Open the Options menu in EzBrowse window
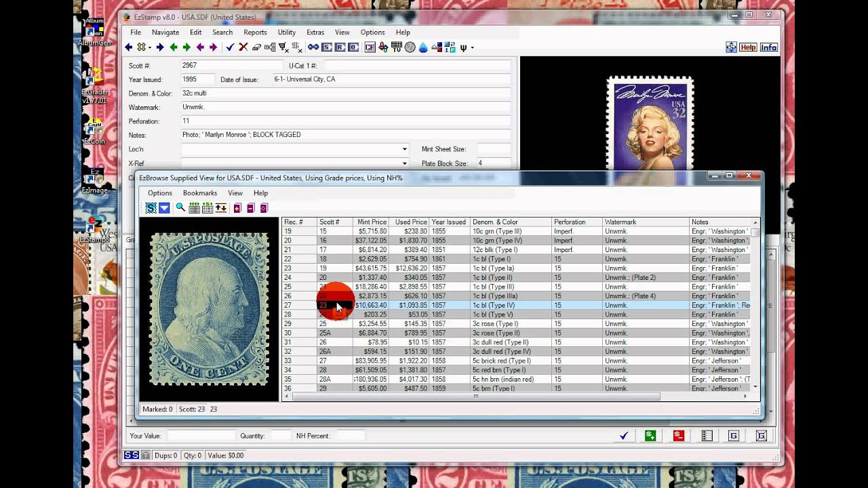Screen dimensions: 868x488 coord(160,193)
